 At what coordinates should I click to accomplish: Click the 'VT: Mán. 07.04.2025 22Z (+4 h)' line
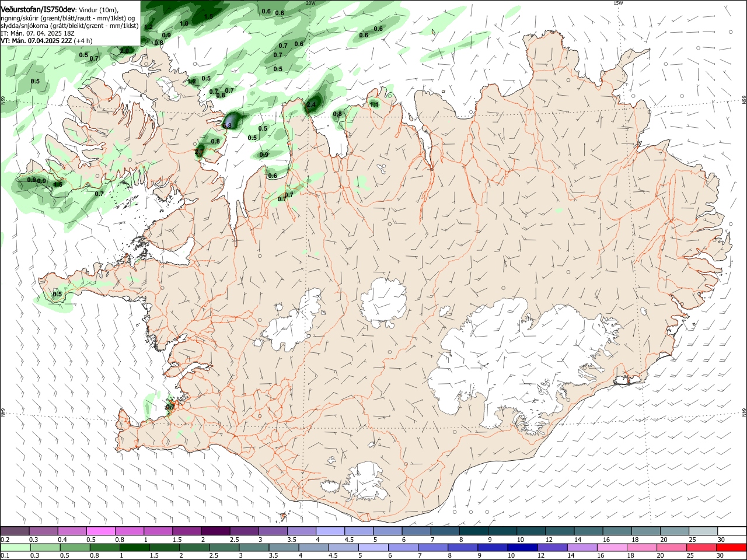coord(46,41)
